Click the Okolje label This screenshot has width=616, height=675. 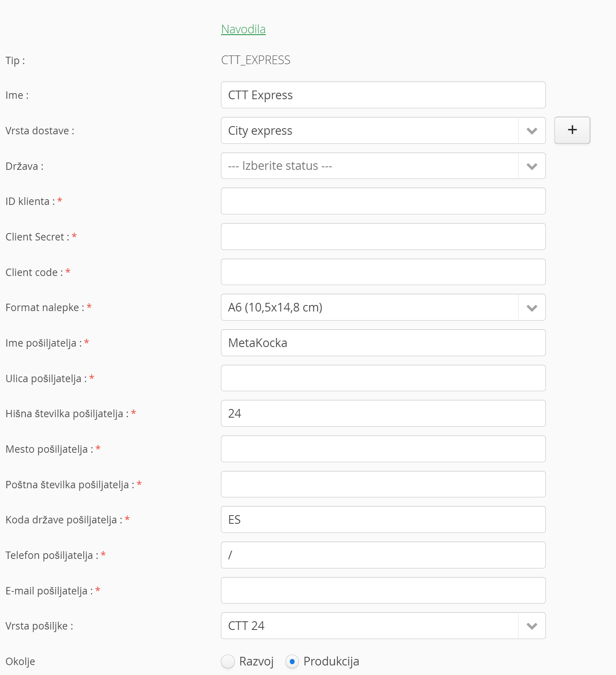click(20, 662)
